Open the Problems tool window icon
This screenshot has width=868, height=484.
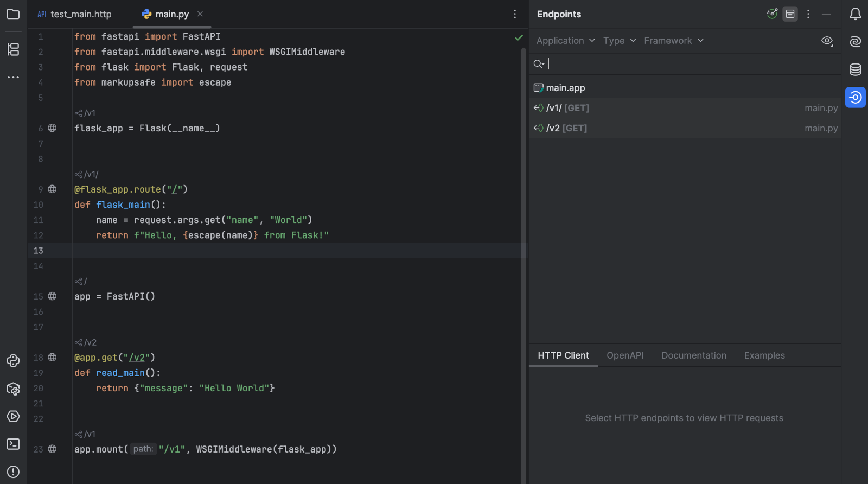pos(13,472)
